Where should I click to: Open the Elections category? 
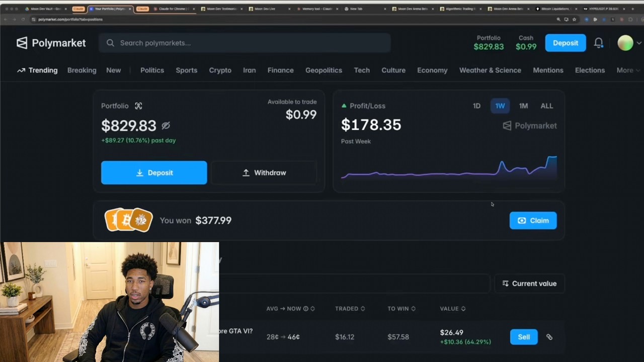click(x=590, y=70)
